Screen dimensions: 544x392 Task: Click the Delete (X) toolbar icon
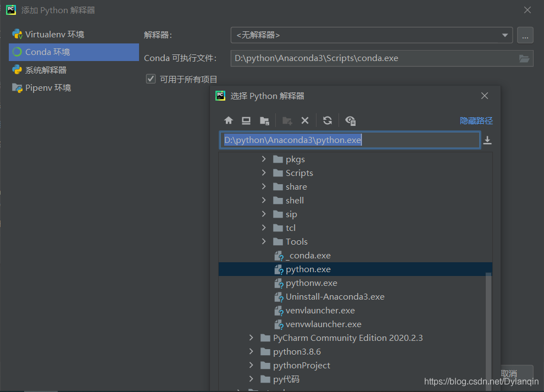305,121
